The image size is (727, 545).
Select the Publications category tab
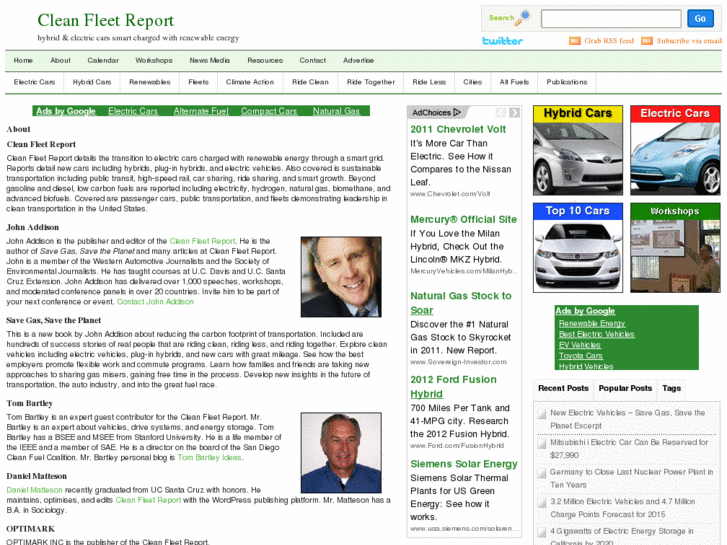click(567, 82)
